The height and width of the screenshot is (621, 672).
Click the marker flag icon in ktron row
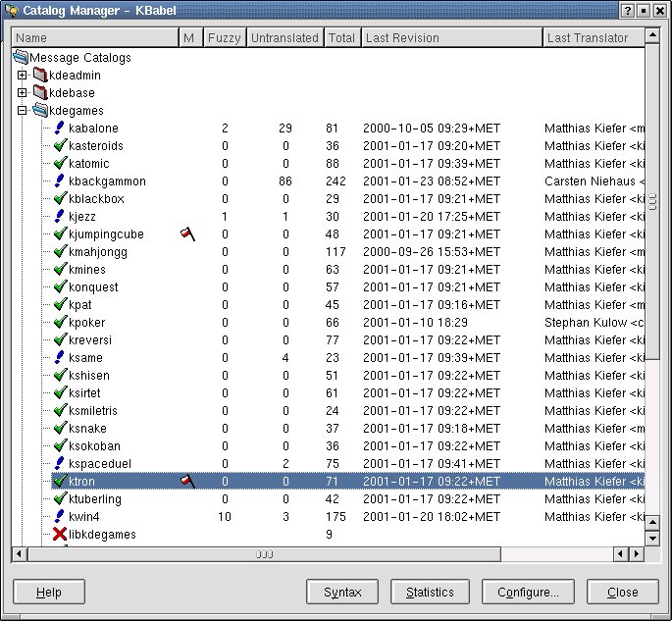click(188, 482)
